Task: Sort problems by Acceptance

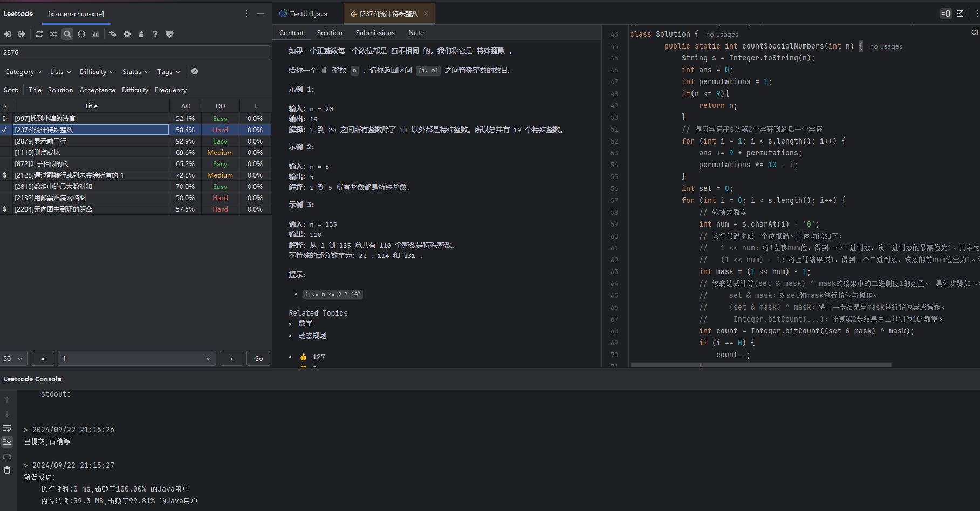Action: pos(98,90)
